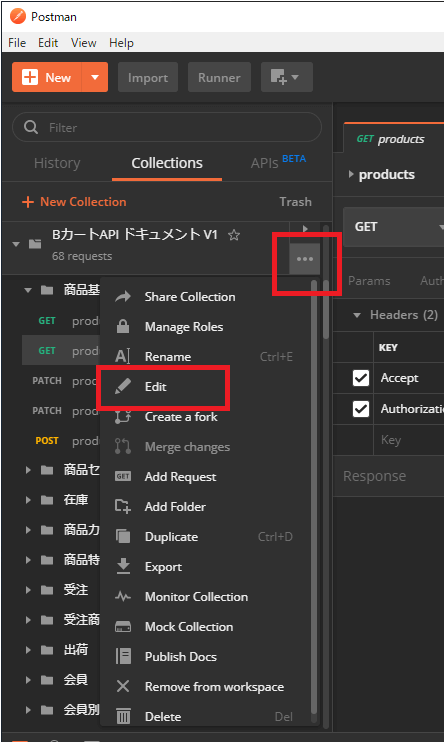Viewport: 444px width, 742px height.
Task: Click the Manage Roles lock icon
Action: (x=123, y=327)
